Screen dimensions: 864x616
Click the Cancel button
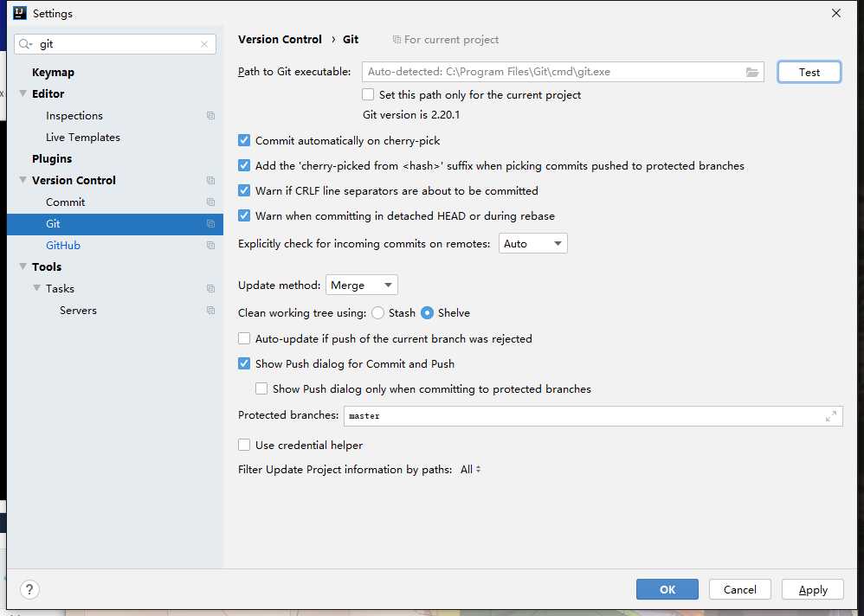739,589
